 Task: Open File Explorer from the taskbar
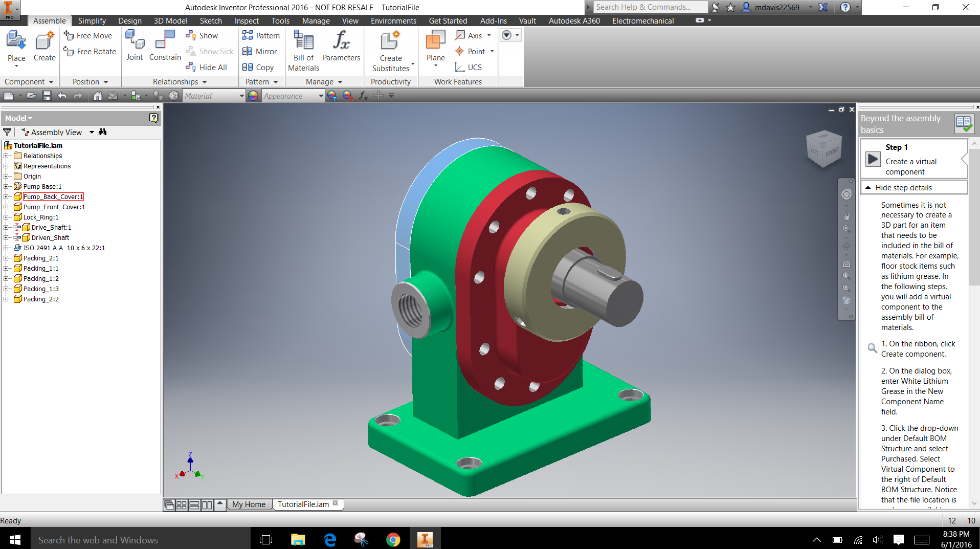[x=298, y=539]
